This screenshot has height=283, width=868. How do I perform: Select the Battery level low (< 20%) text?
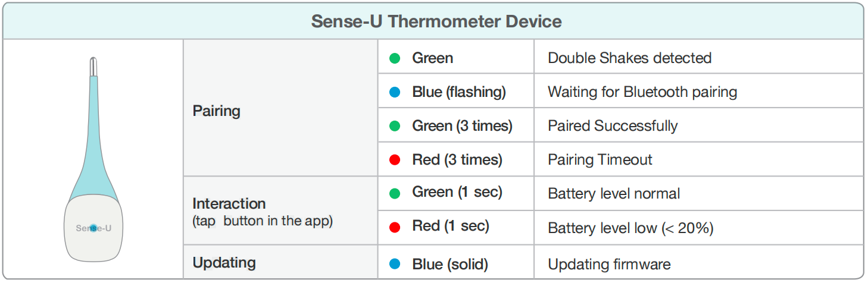(x=630, y=228)
